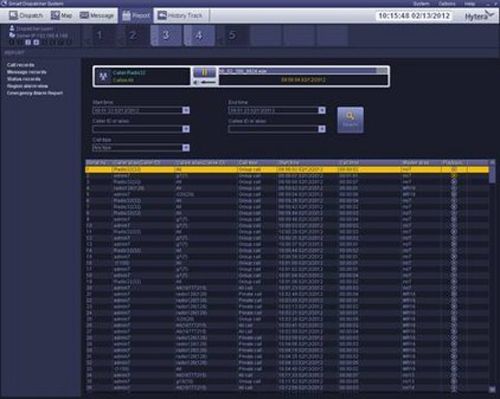The height and width of the screenshot is (399, 500).
Task: Click the playback progress bar
Action: point(303,71)
